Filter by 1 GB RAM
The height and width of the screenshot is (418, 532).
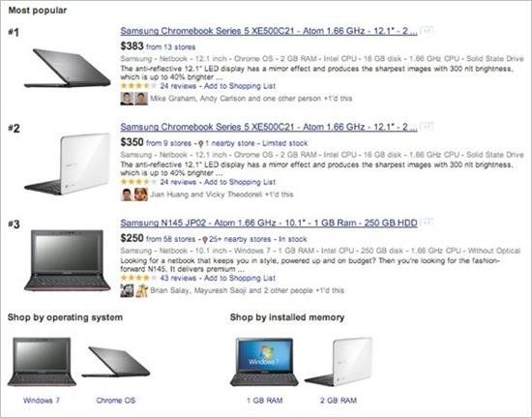tap(265, 401)
